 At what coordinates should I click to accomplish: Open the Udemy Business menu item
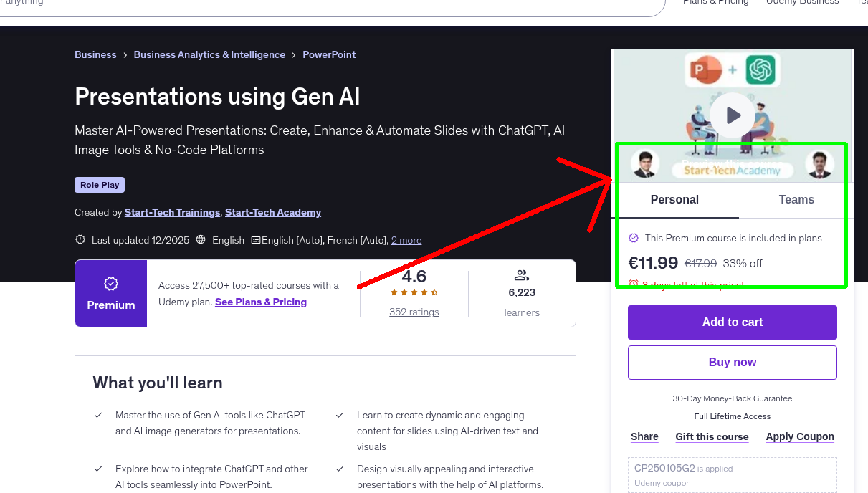[802, 3]
